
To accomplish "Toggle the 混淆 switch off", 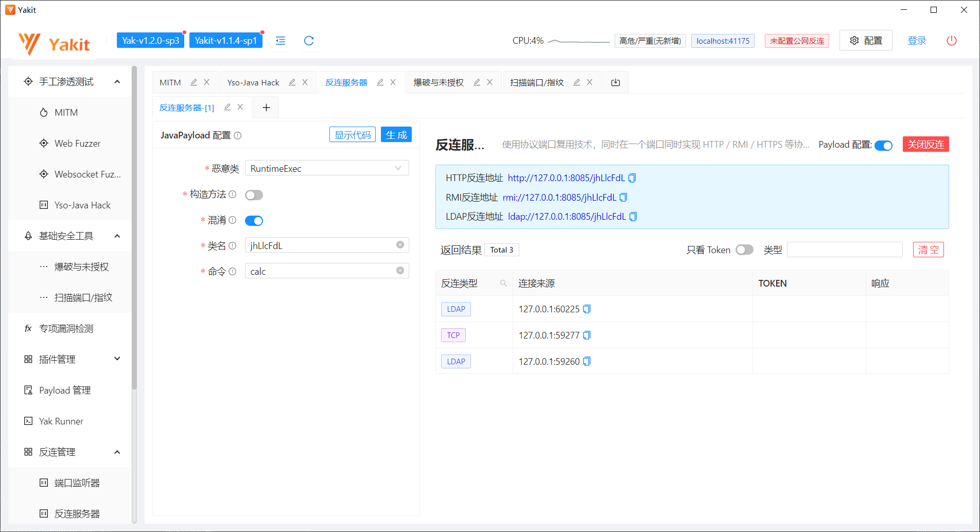I will point(254,221).
